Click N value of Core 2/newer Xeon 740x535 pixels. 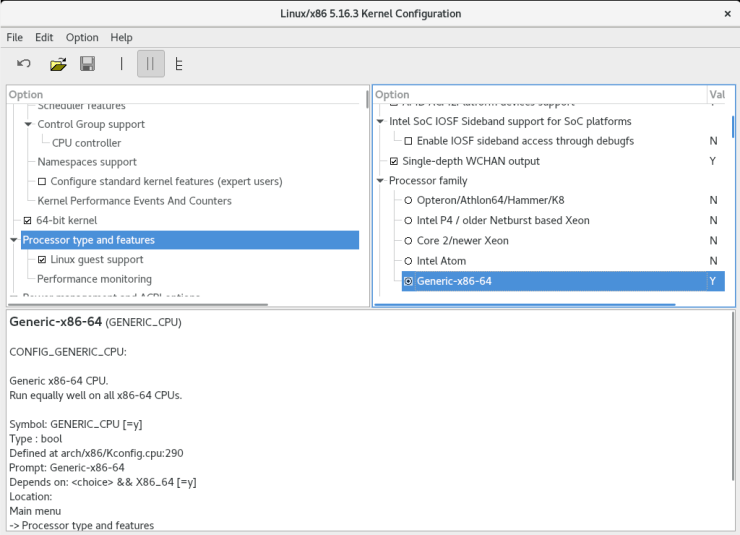click(x=713, y=241)
